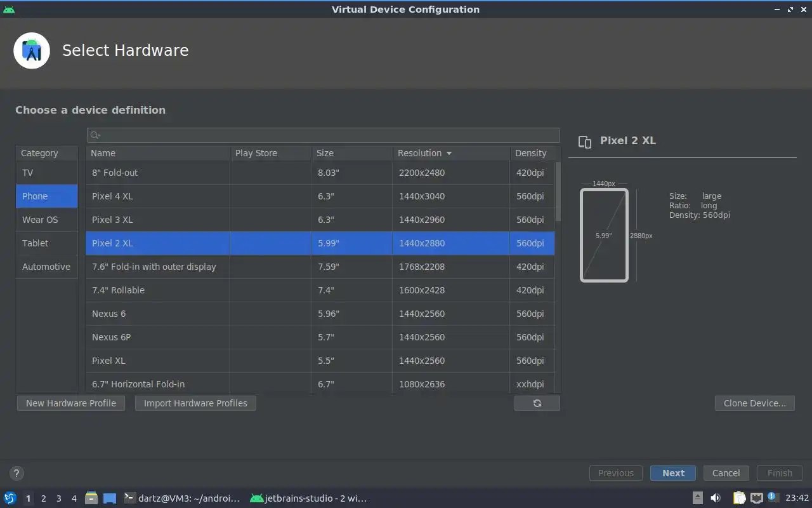Click the show desktop icon in taskbar
Image resolution: width=812 pixels, height=508 pixels.
click(x=110, y=498)
